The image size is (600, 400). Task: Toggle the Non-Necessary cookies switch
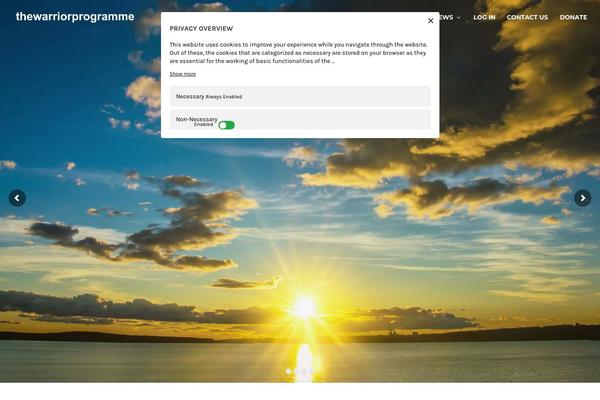(227, 125)
